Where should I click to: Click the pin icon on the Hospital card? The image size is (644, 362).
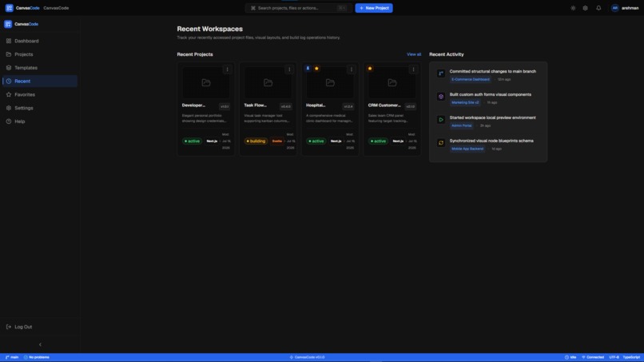coord(308,69)
